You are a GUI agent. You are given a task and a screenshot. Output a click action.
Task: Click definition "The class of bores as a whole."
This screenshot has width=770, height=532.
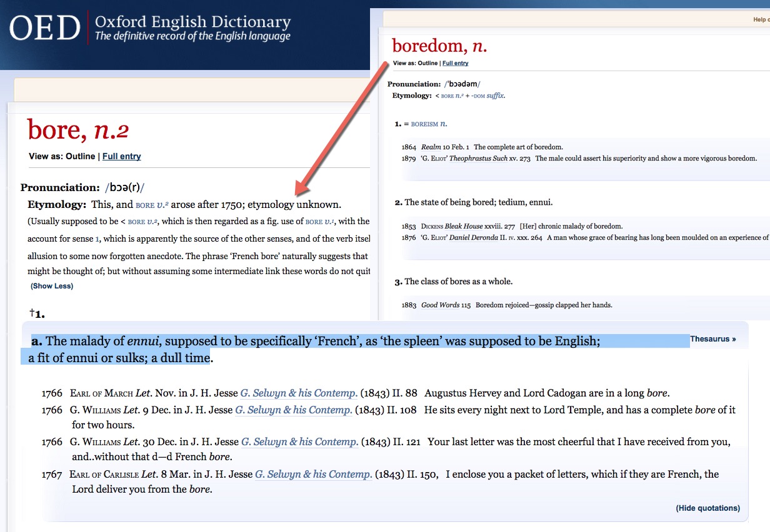[459, 282]
